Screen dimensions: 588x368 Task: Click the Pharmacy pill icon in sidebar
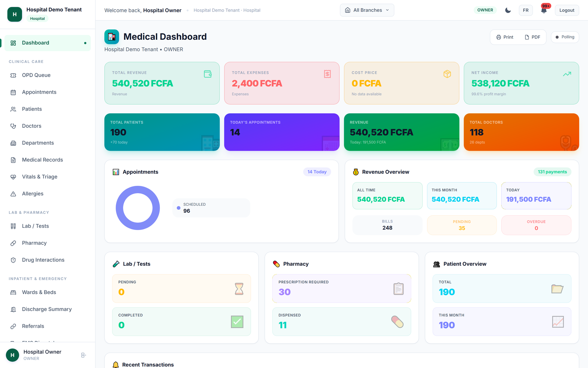13,243
